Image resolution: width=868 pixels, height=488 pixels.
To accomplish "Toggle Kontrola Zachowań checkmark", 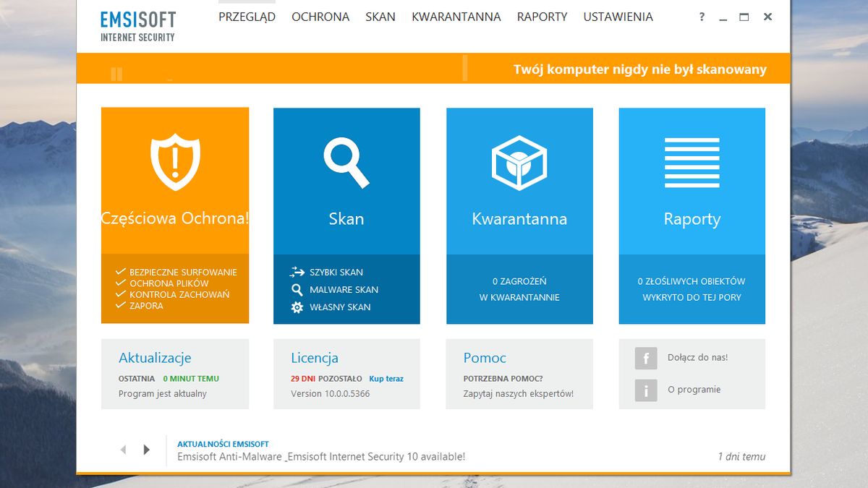I will 121,294.
